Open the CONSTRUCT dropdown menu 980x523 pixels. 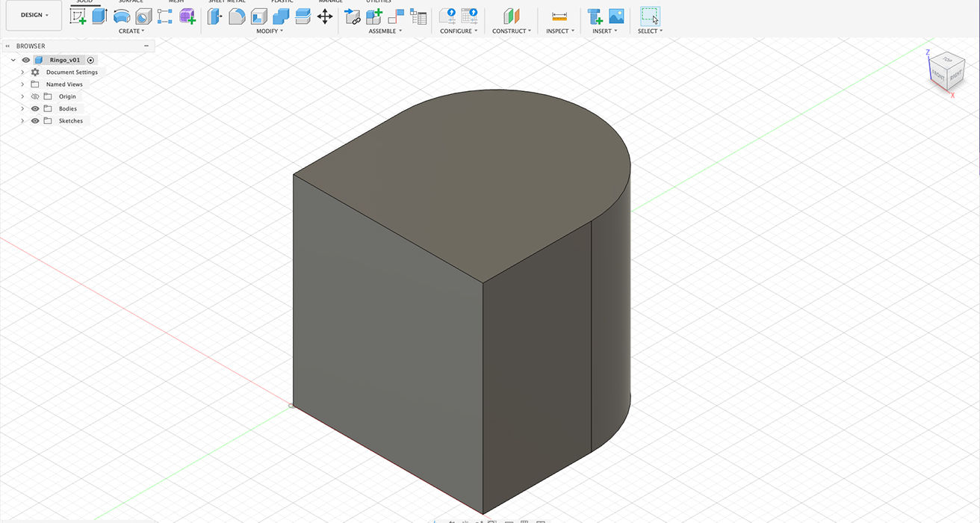(512, 31)
